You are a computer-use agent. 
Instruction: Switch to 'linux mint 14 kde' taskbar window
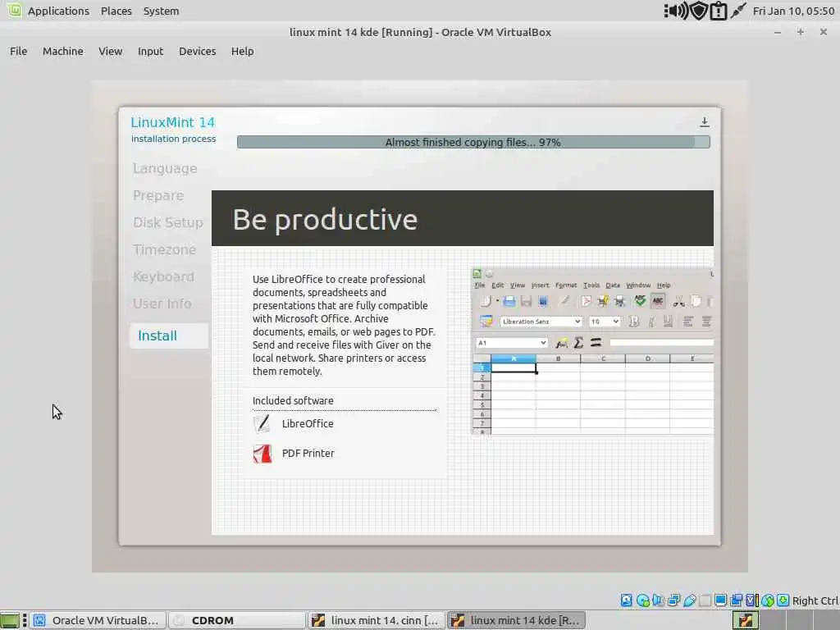pyautogui.click(x=517, y=620)
